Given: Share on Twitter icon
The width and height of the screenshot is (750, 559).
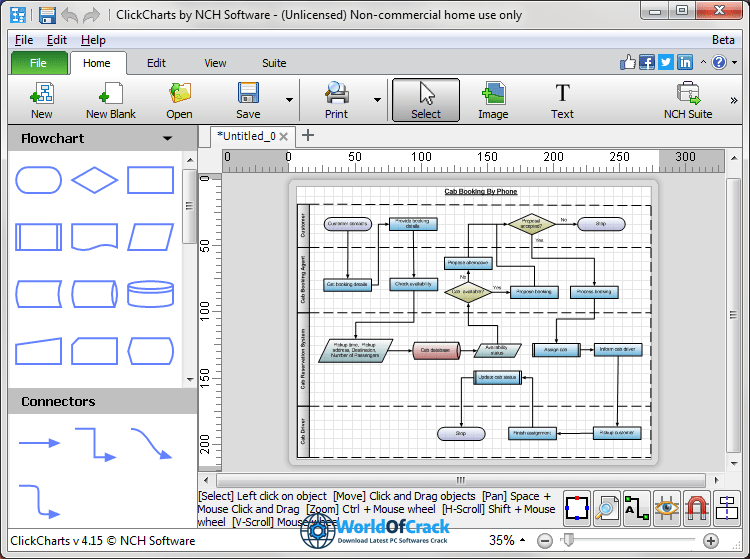Looking at the screenshot, I should 666,62.
